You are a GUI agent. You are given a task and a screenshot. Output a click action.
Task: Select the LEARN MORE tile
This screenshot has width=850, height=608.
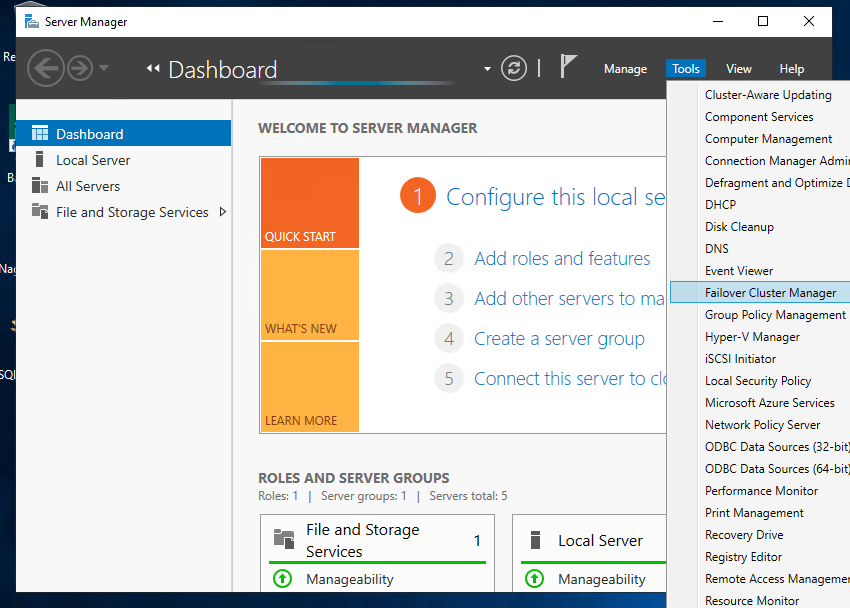(x=310, y=387)
